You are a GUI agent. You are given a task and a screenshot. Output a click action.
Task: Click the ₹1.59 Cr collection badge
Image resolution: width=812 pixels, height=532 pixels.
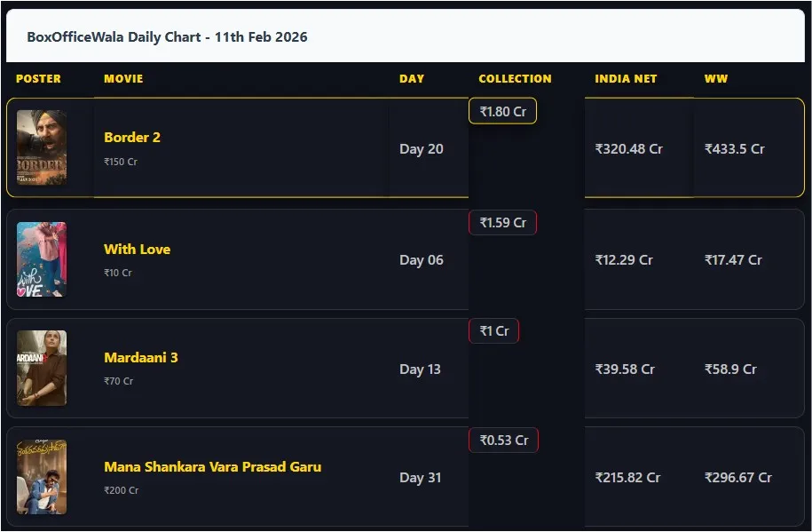[x=502, y=222]
